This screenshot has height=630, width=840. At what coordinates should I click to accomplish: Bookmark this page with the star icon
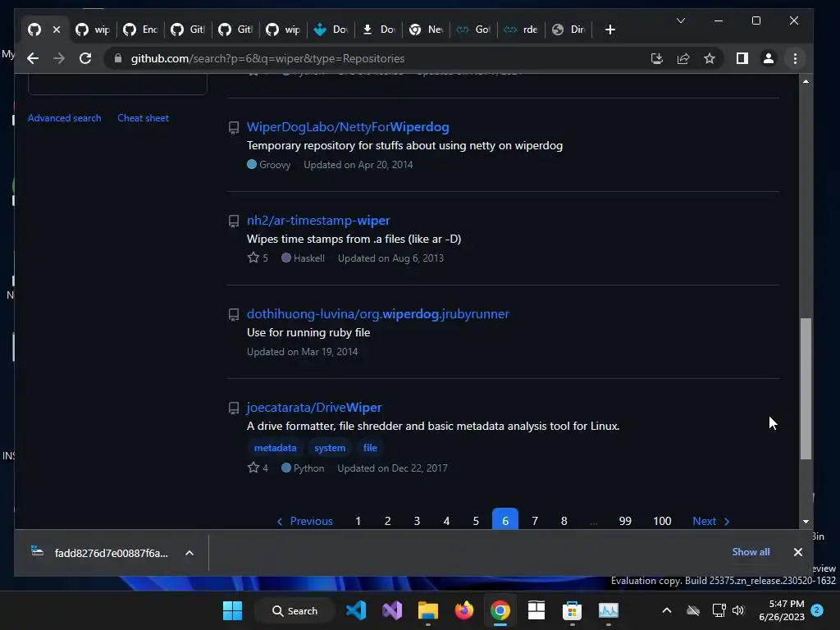pos(710,58)
